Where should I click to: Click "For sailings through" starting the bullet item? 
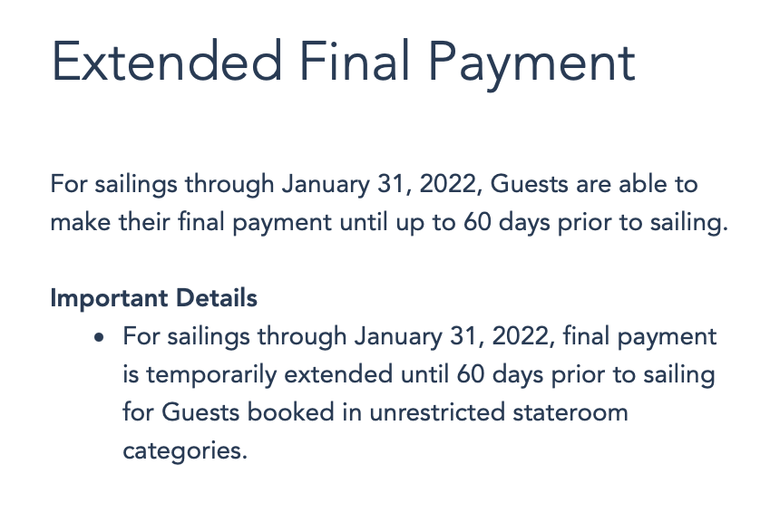coord(236,336)
